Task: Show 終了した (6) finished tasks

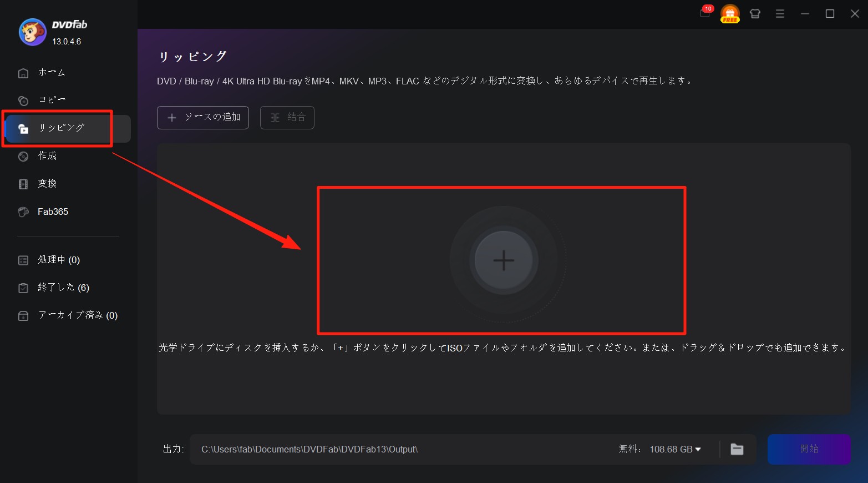Action: point(63,288)
